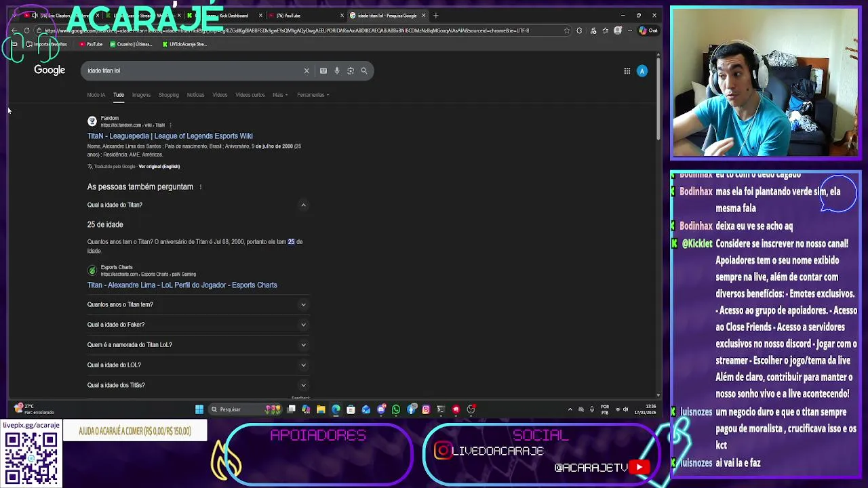
Task: Open more options for Fandom result
Action: click(x=170, y=125)
